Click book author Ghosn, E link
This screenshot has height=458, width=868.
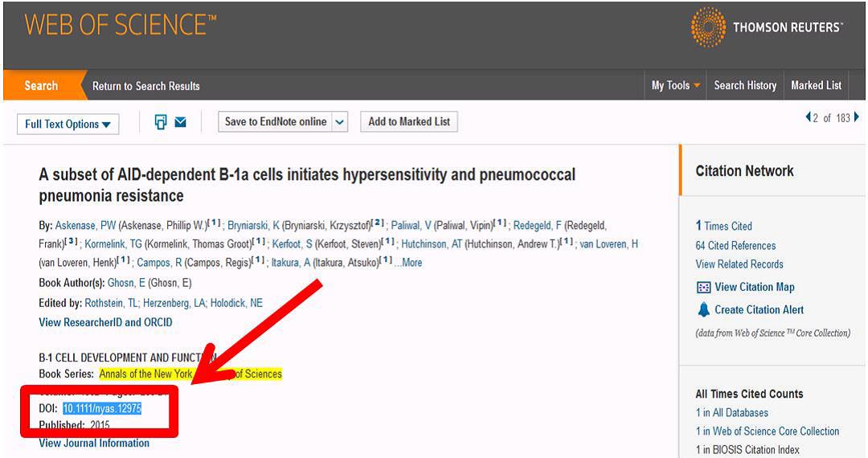[x=126, y=283]
